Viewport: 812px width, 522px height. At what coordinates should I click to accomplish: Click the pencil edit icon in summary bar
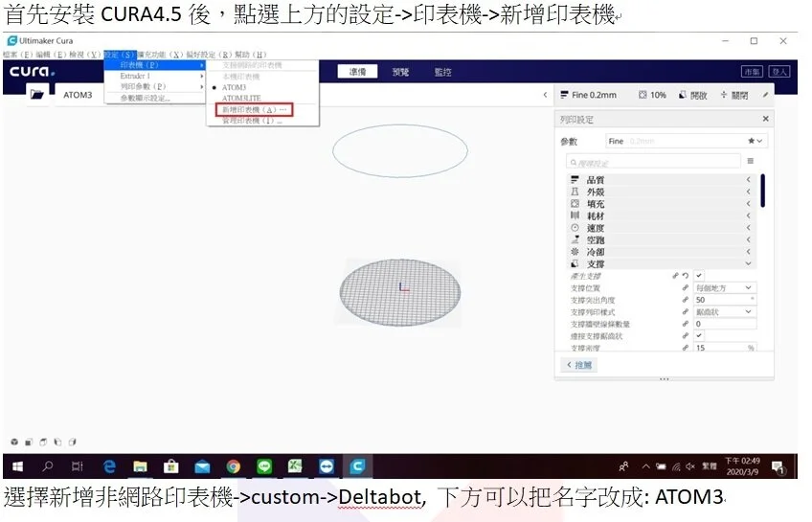click(765, 95)
